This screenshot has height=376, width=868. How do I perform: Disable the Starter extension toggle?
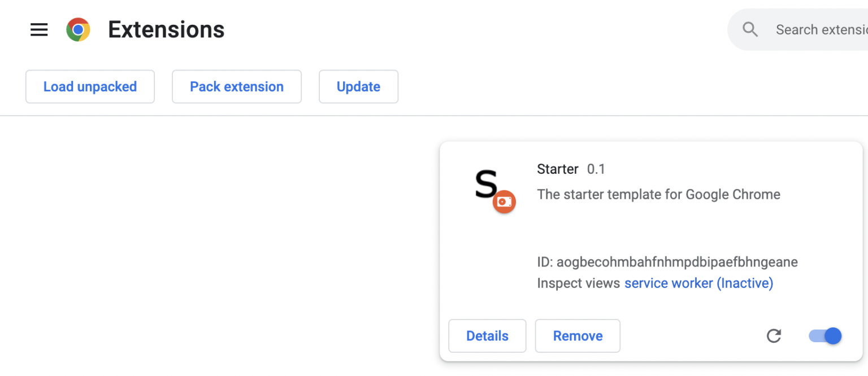click(825, 336)
